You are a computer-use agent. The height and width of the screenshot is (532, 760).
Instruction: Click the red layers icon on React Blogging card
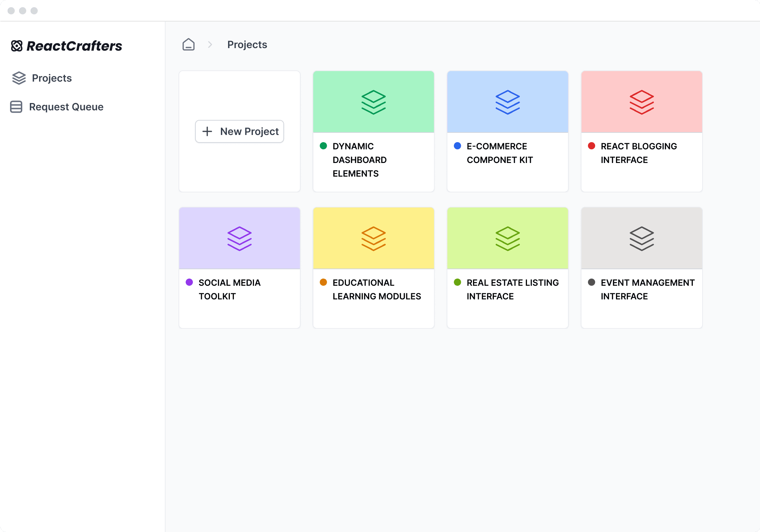coord(641,102)
